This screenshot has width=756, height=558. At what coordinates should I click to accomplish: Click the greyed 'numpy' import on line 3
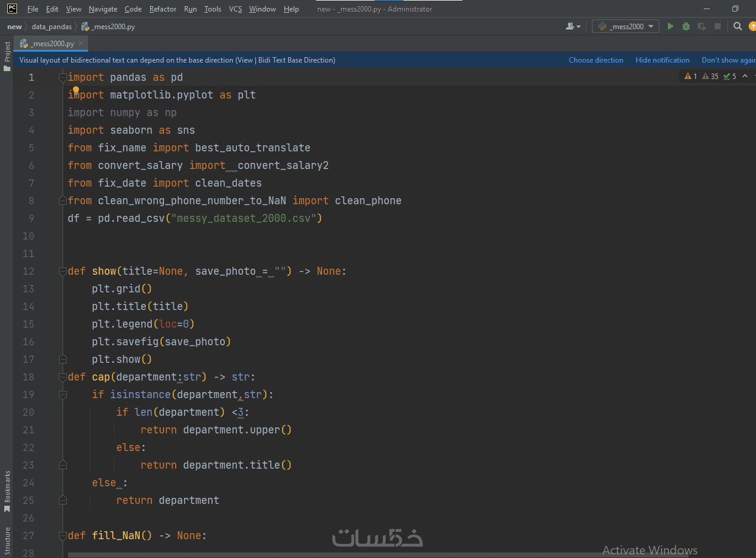tap(125, 112)
